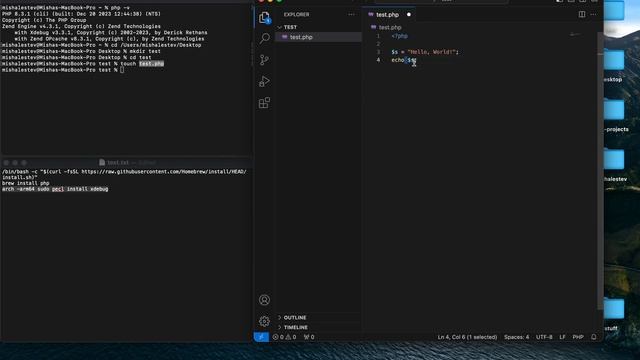Change end of line sequence LF
This screenshot has width=640, height=360.
click(x=562, y=337)
